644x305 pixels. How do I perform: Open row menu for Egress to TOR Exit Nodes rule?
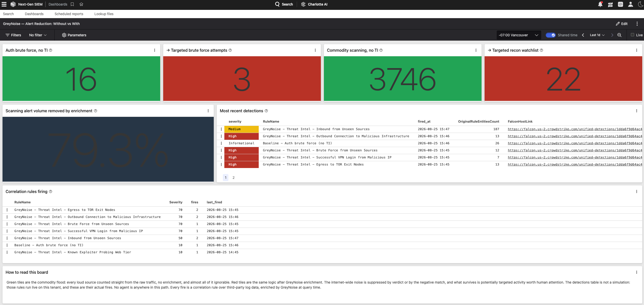coord(7,210)
